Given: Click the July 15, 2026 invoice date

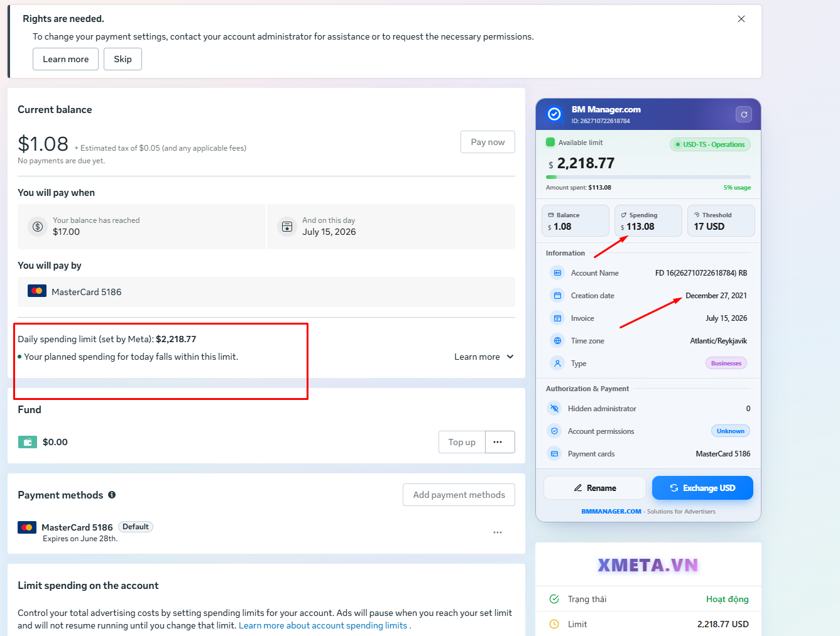Looking at the screenshot, I should pyautogui.click(x=726, y=318).
